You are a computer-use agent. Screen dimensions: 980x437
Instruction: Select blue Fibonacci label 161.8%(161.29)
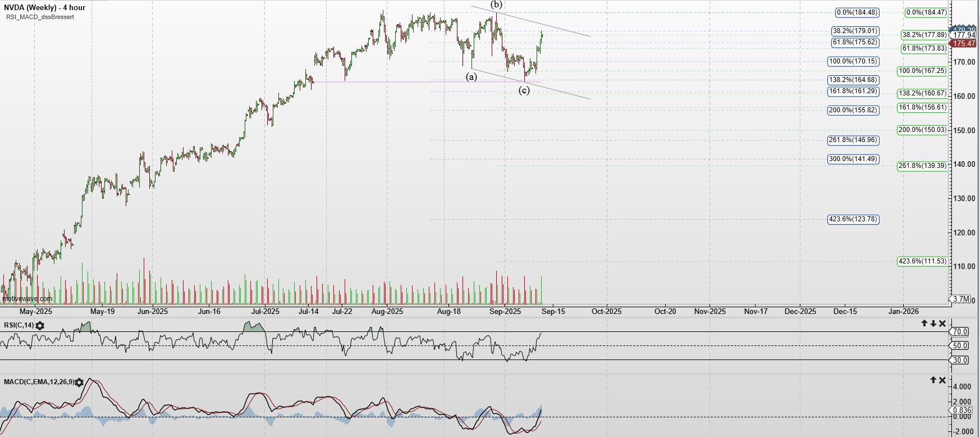pyautogui.click(x=854, y=91)
